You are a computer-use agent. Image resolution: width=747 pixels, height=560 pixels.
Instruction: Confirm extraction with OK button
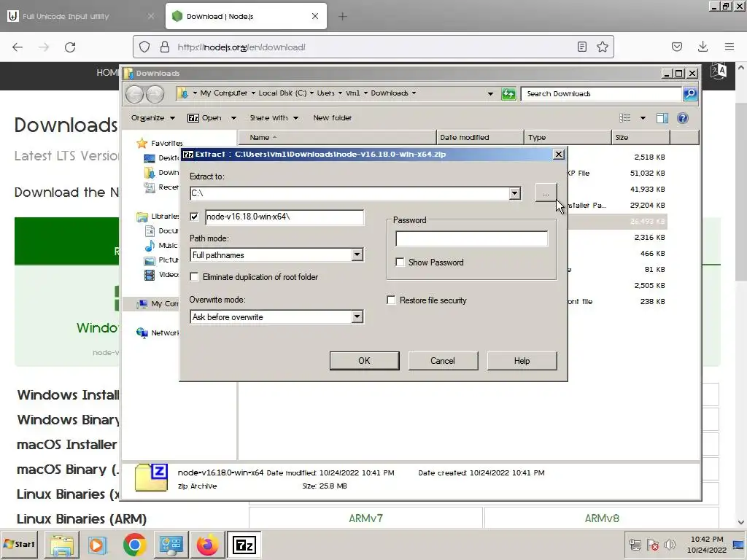click(x=364, y=361)
